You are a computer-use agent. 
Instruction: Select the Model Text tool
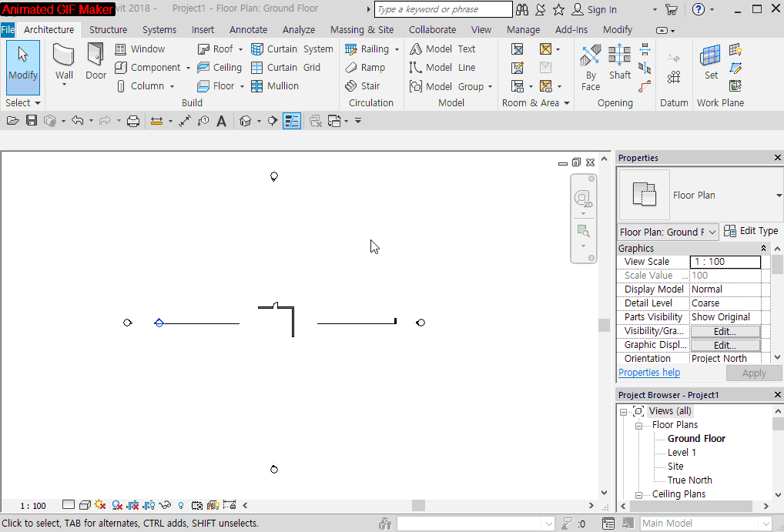(x=443, y=49)
